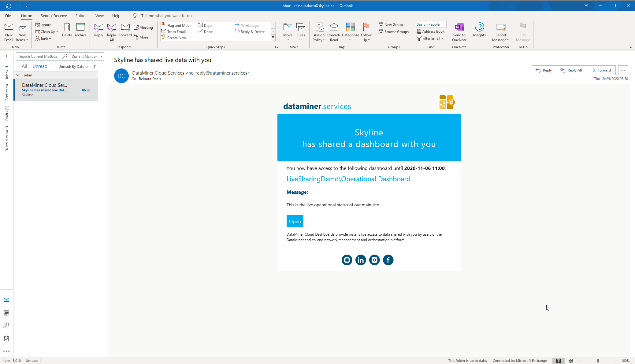Open Filter Email dropdown
Screen dimensions: 635x364
tap(430, 39)
